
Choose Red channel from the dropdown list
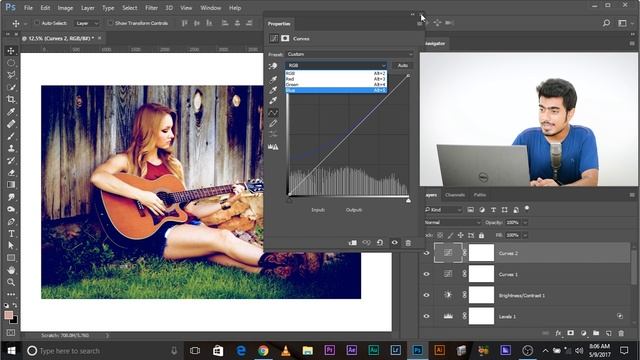tap(336, 79)
